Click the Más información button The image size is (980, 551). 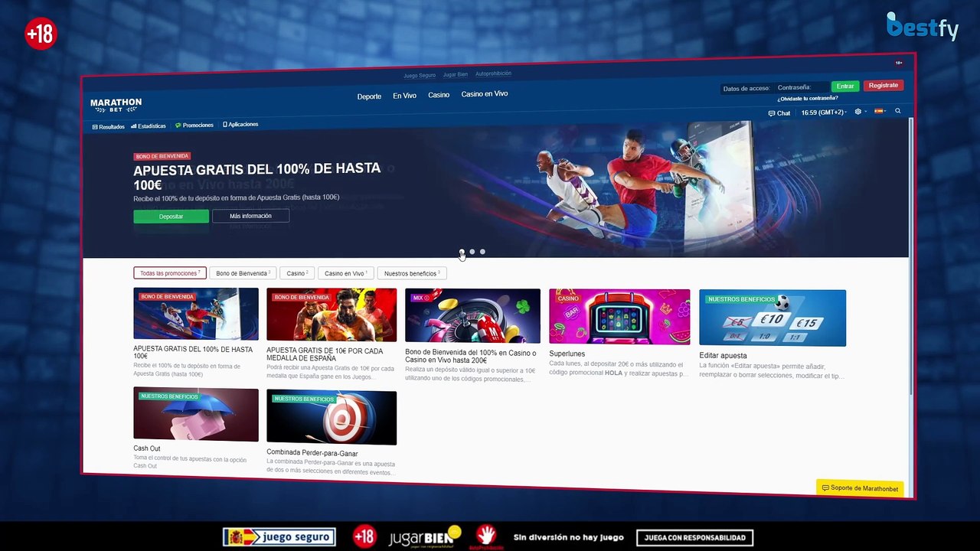click(250, 216)
